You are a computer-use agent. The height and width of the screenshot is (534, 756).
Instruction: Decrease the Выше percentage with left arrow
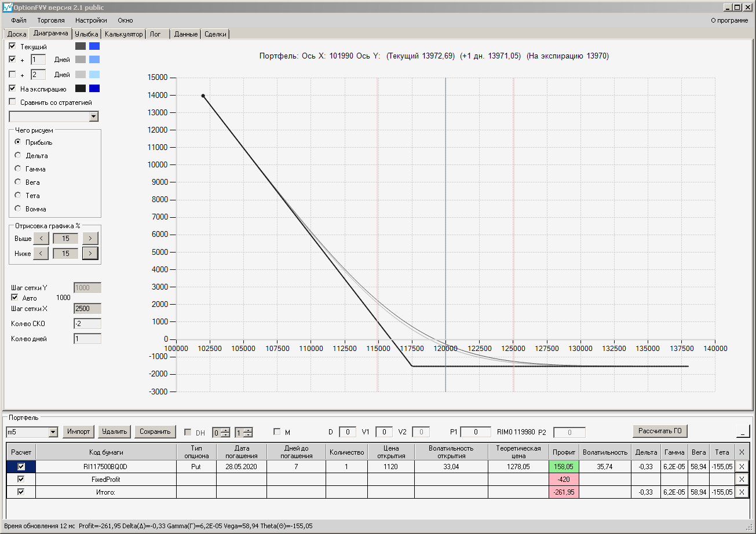click(41, 238)
